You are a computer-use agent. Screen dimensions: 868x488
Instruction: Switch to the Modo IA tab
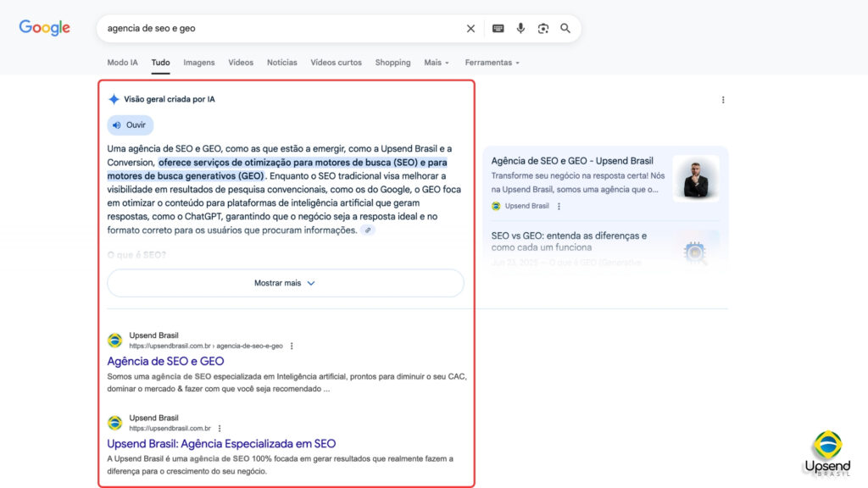tap(122, 63)
